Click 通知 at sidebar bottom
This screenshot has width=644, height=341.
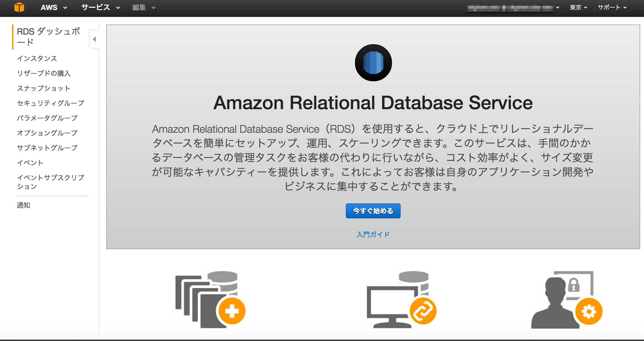pyautogui.click(x=23, y=205)
